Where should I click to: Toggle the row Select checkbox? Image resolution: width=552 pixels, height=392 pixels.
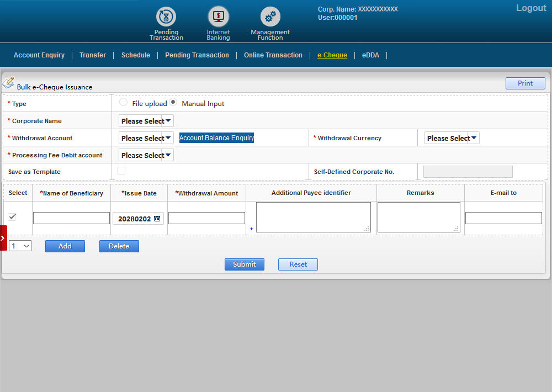point(12,216)
